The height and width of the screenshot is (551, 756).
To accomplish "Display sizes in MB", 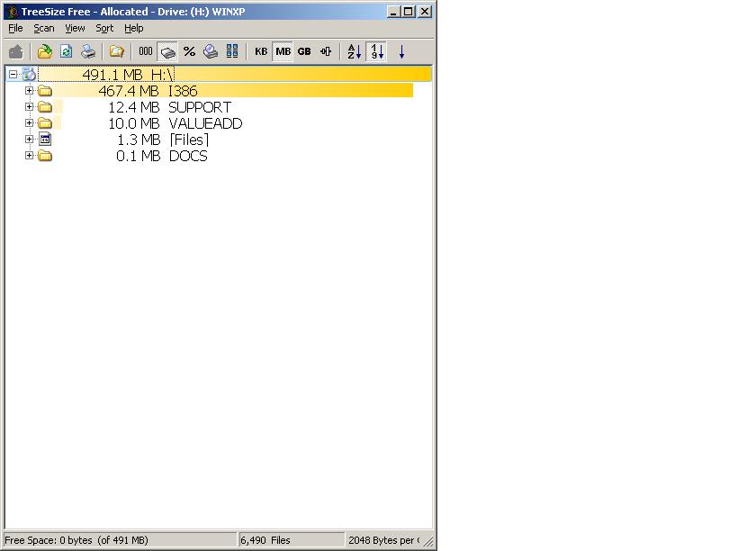I will 283,51.
